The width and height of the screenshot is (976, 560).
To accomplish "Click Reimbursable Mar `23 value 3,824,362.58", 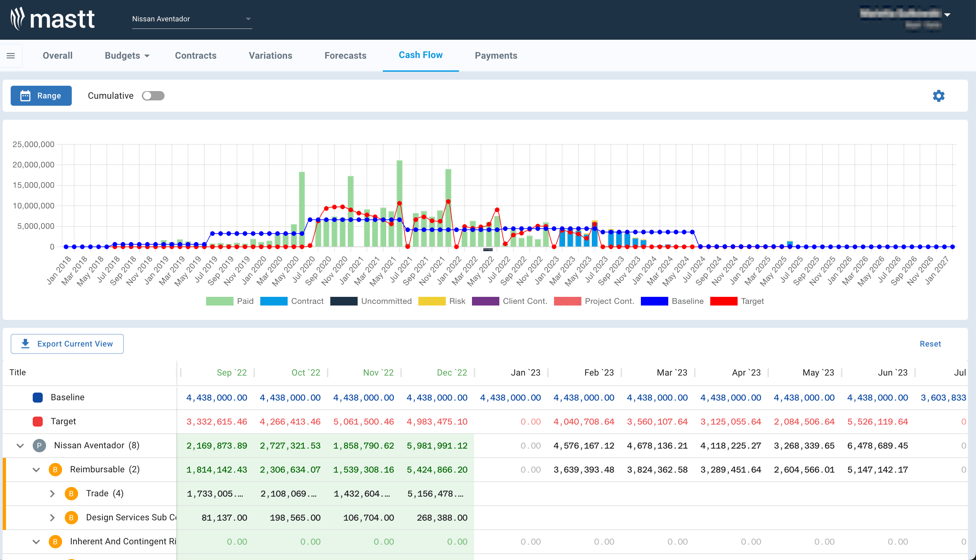I will [657, 470].
